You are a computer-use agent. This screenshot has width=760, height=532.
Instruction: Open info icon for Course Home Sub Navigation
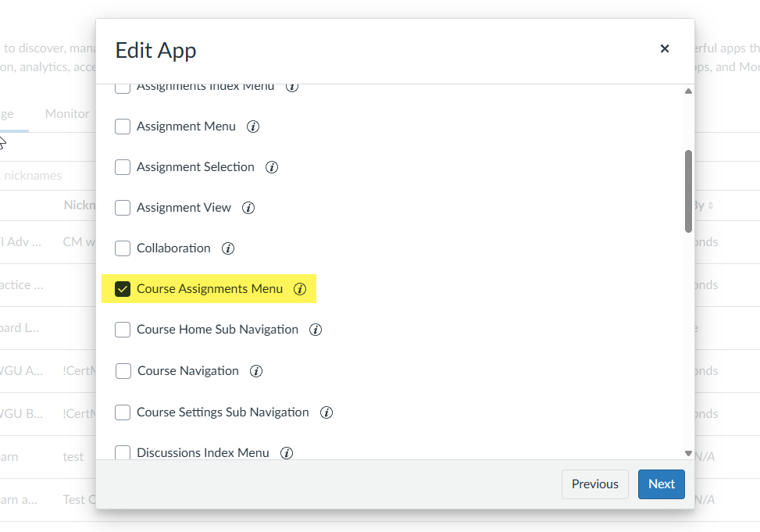pyautogui.click(x=316, y=330)
